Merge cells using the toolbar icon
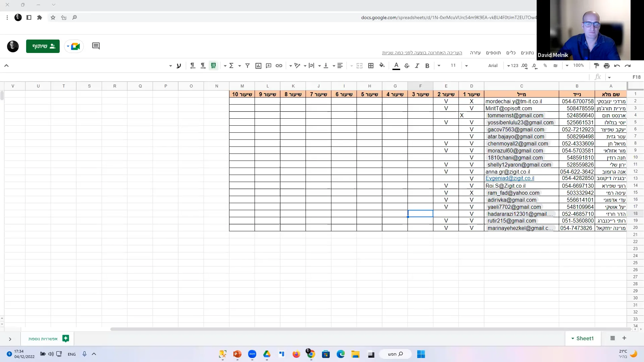 click(359, 65)
